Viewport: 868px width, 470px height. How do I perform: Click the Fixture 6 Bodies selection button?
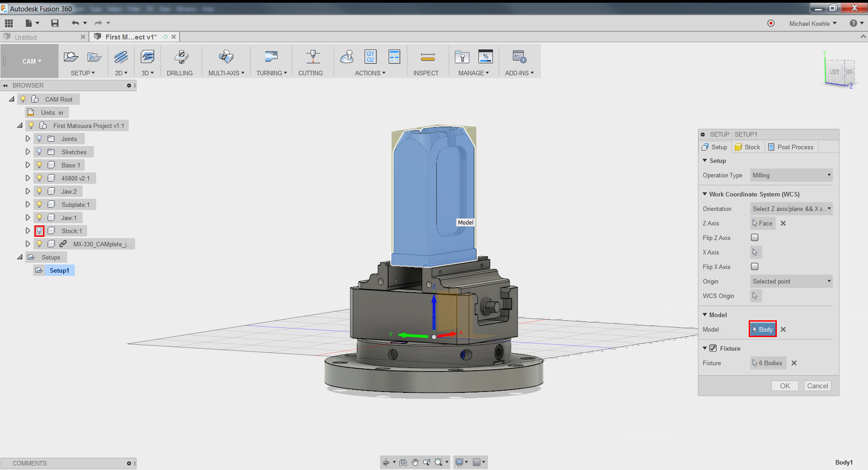click(768, 363)
